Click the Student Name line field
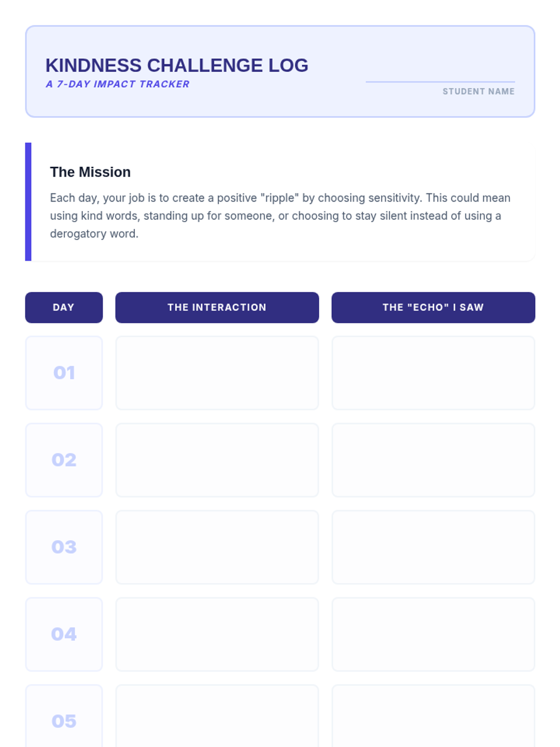This screenshot has height=747, width=560. tap(440, 75)
